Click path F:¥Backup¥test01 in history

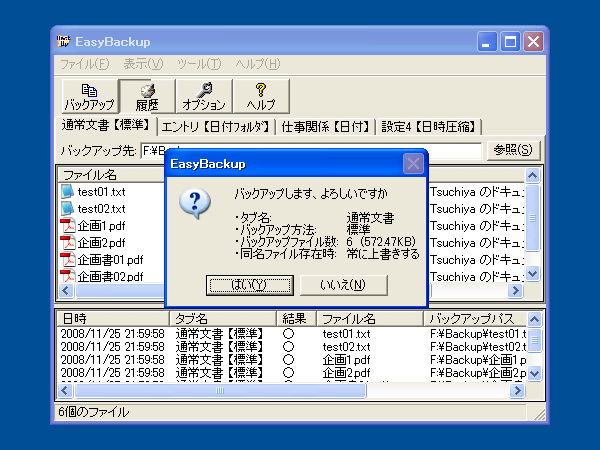pos(478,334)
